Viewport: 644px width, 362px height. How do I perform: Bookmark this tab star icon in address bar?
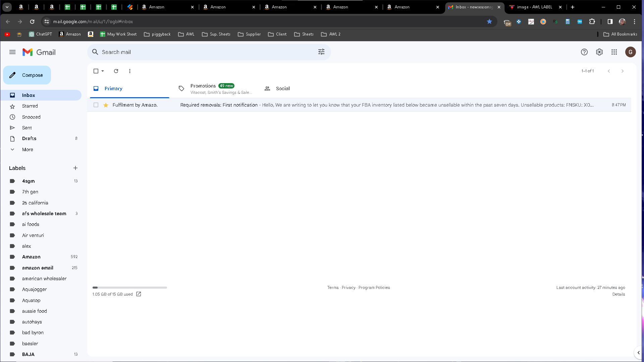[489, 21]
